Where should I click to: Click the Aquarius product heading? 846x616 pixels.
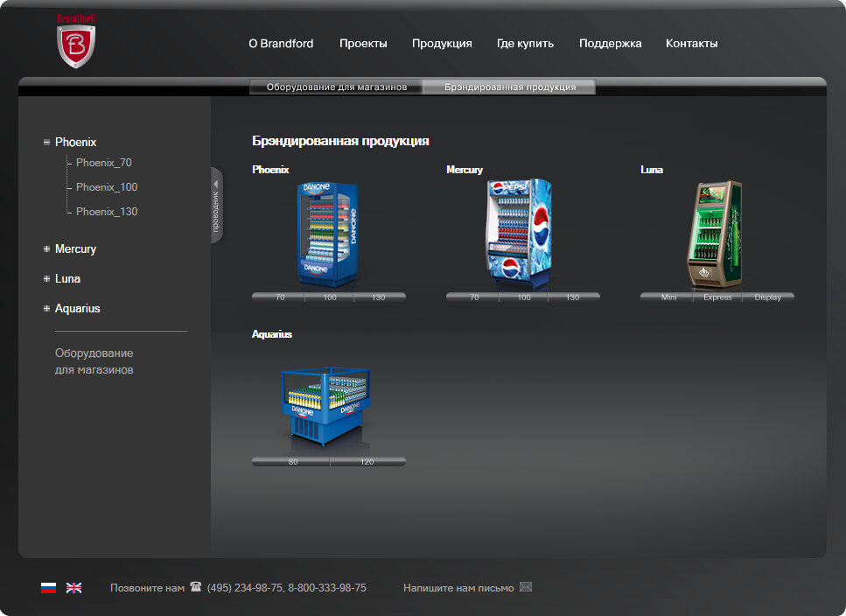pos(272,334)
